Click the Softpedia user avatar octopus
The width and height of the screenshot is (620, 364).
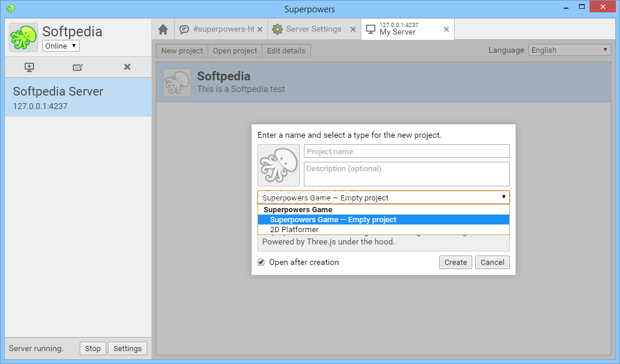click(x=23, y=37)
